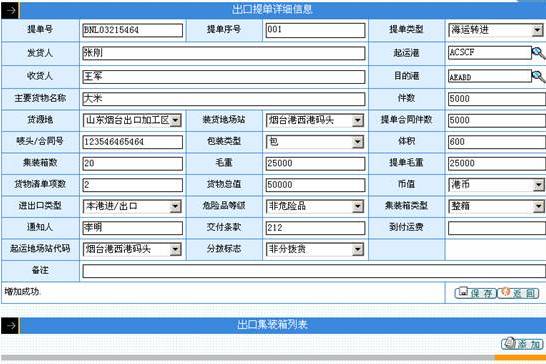Click the 起运地场站代码 label
This screenshot has width=546, height=364.
point(40,248)
